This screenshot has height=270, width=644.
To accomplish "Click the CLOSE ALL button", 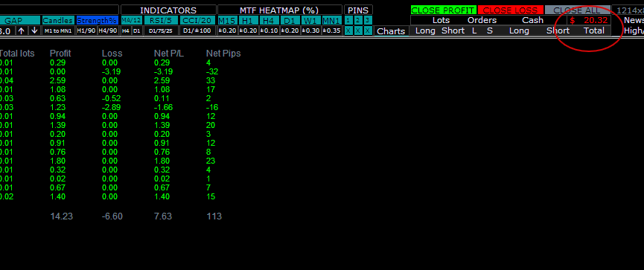I will click(x=578, y=10).
